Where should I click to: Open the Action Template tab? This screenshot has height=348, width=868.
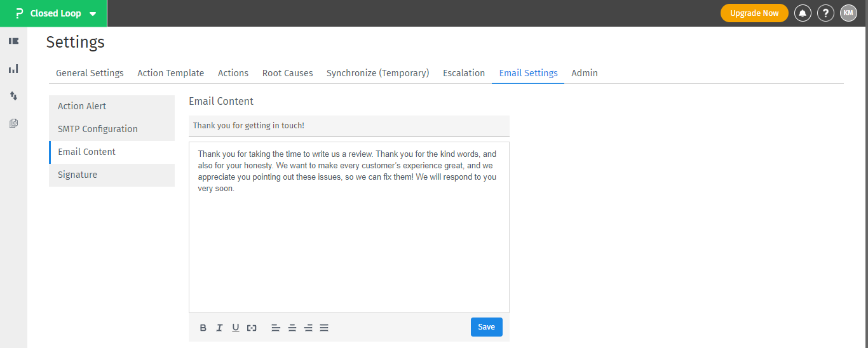coord(171,73)
